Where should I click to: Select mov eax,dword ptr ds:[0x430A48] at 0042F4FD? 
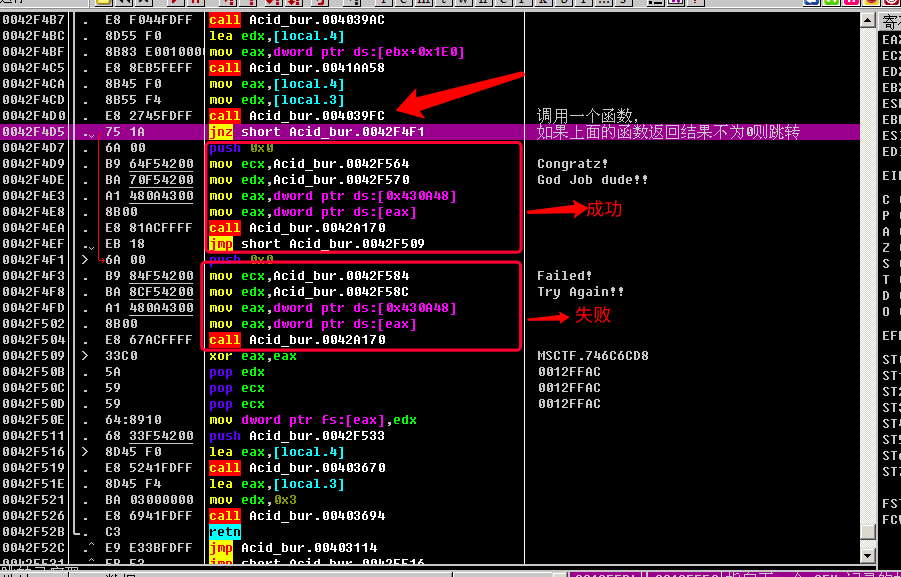pos(333,309)
